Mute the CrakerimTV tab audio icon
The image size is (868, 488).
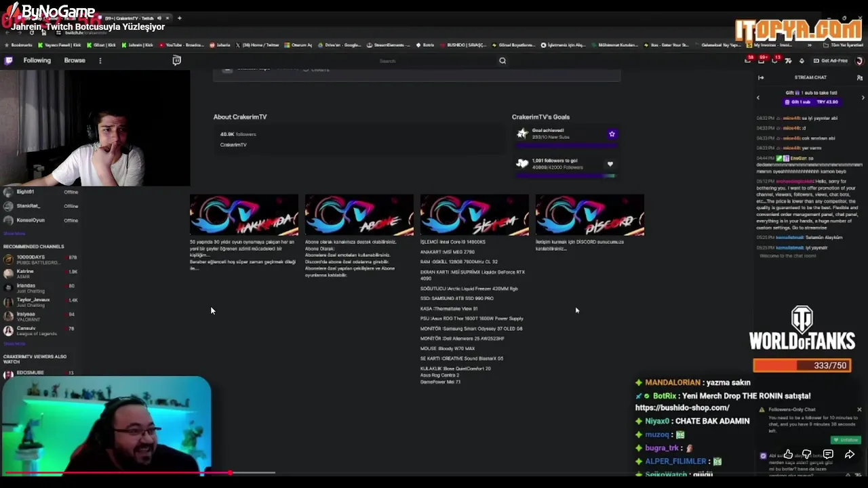(159, 18)
